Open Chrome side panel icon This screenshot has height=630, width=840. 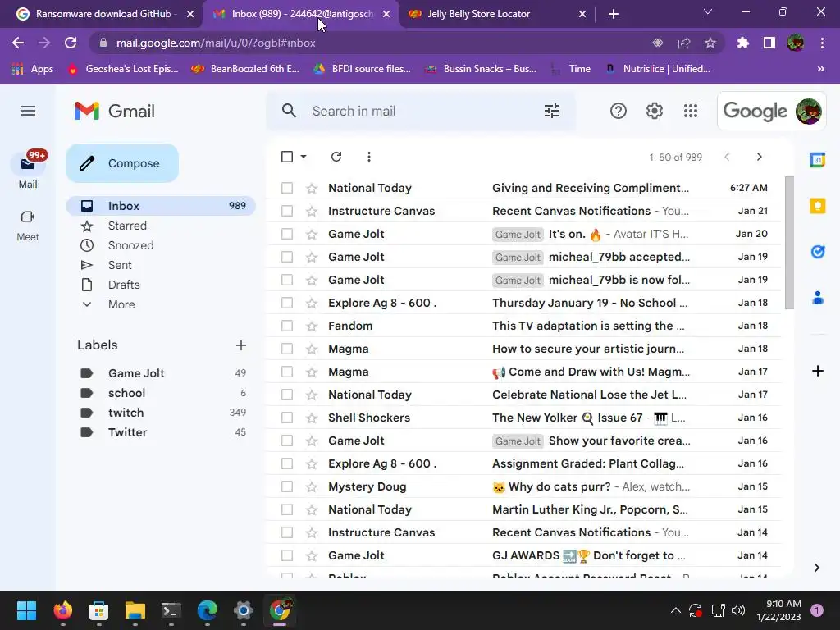click(x=769, y=43)
